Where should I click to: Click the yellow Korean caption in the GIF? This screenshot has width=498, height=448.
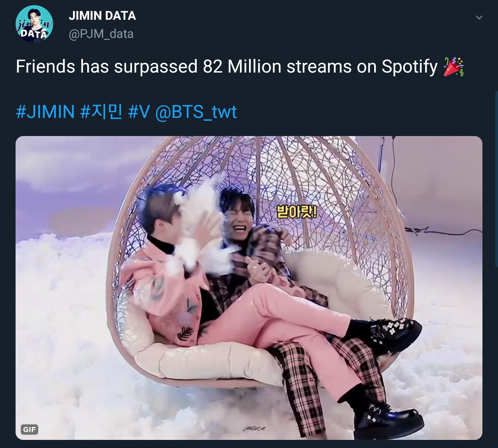click(x=297, y=213)
